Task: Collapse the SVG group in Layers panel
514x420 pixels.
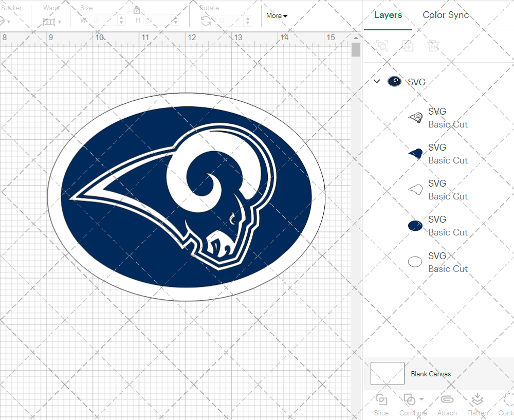Action: pos(376,81)
